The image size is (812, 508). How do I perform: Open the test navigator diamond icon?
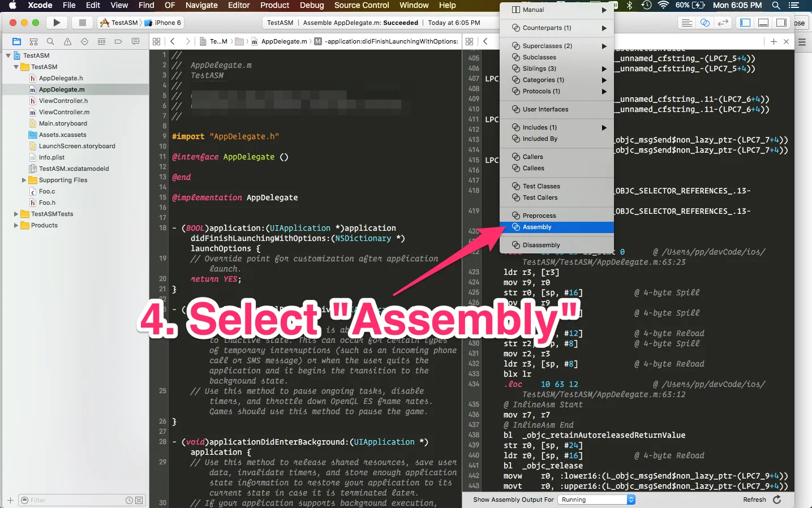click(84, 41)
